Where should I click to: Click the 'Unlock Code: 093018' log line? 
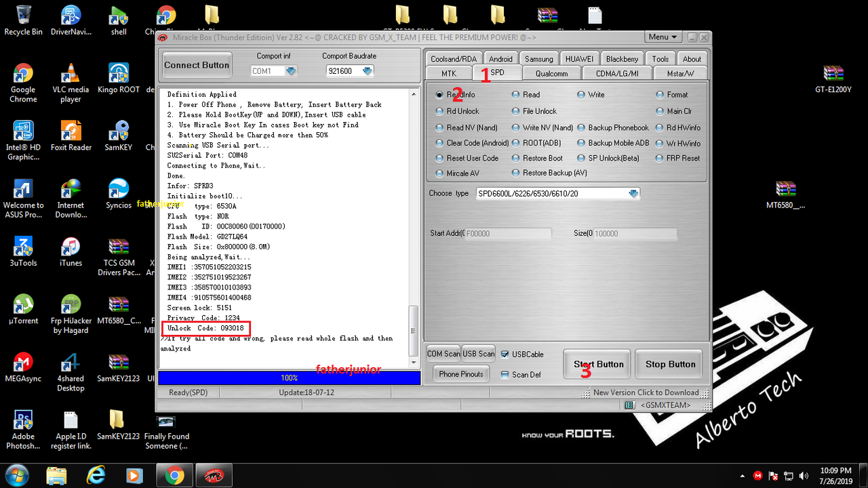205,328
